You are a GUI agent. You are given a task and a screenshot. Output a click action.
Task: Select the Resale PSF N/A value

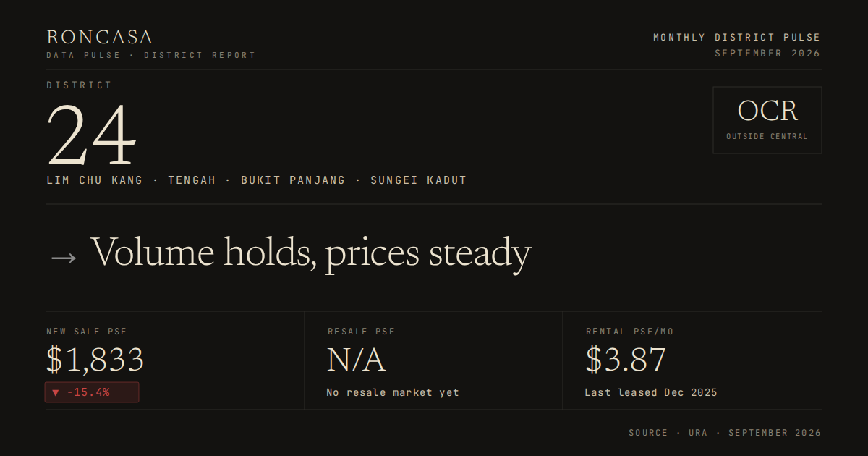tap(356, 360)
